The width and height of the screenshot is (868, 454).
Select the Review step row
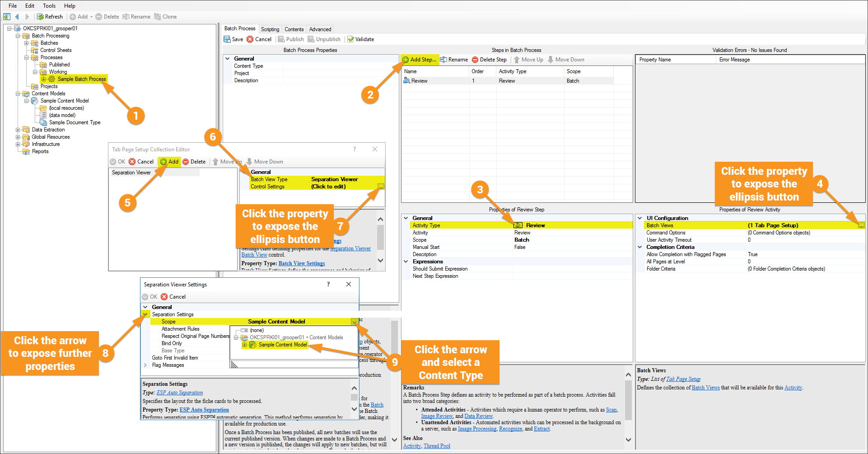click(508, 81)
